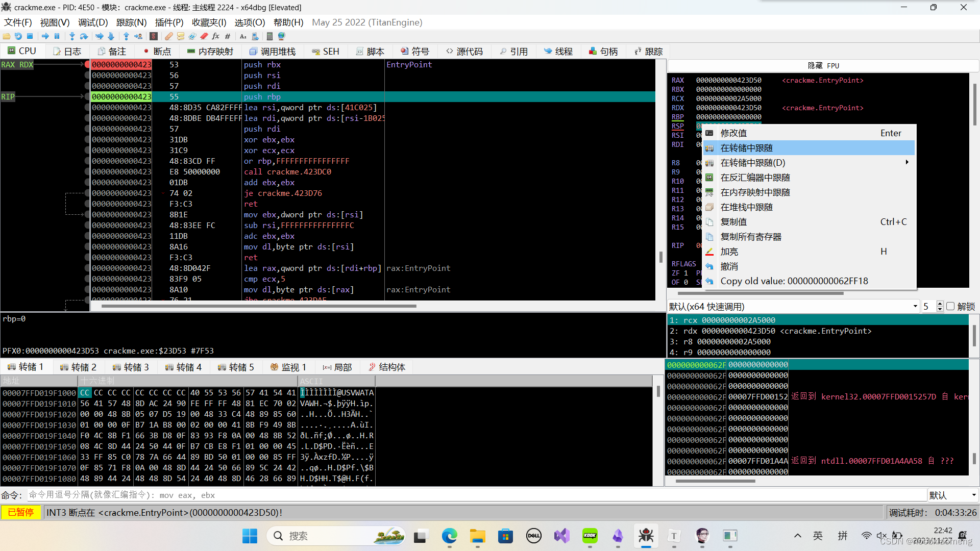Viewport: 980px width, 551px height.
Task: Toggle the breakpoint dot next to xor ebx,ebx
Action: (x=87, y=139)
